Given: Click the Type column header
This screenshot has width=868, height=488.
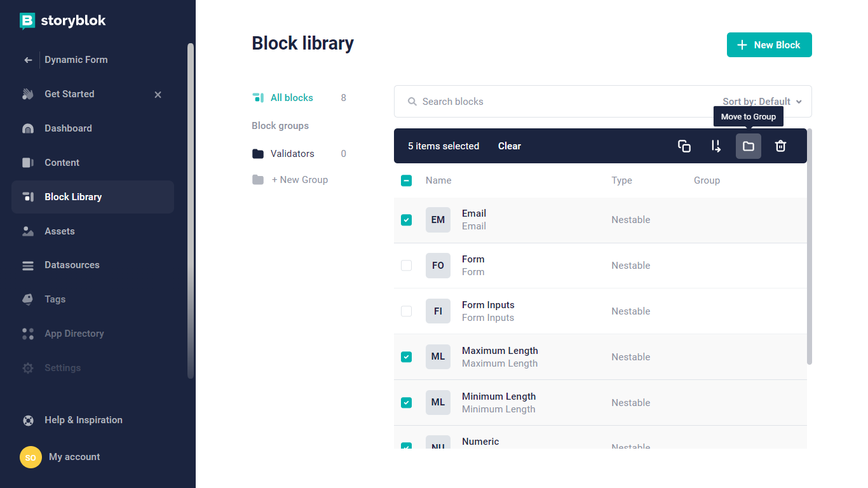Looking at the screenshot, I should 622,180.
